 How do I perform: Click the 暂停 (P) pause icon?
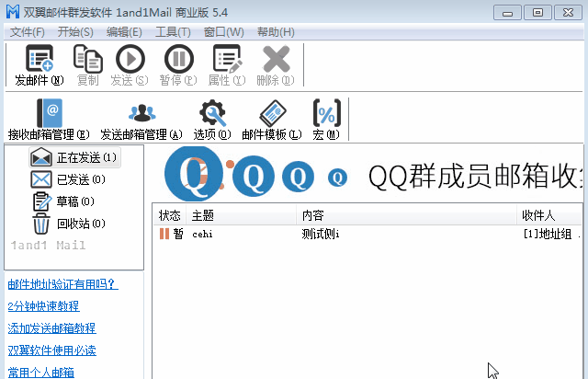[x=178, y=58]
